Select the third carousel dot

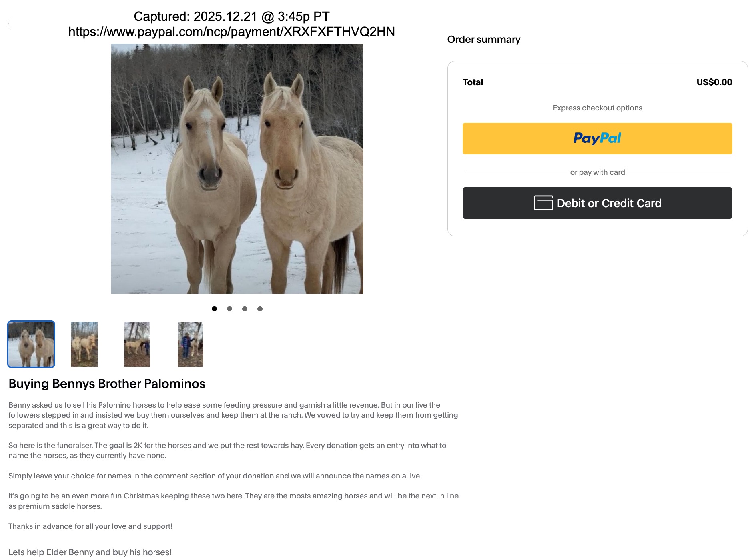coord(245,309)
